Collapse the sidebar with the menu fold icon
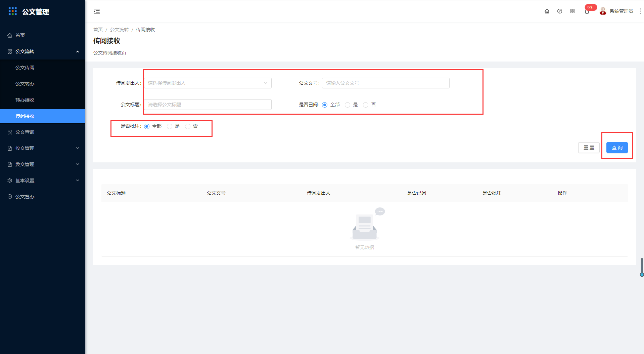644x354 pixels. (97, 11)
